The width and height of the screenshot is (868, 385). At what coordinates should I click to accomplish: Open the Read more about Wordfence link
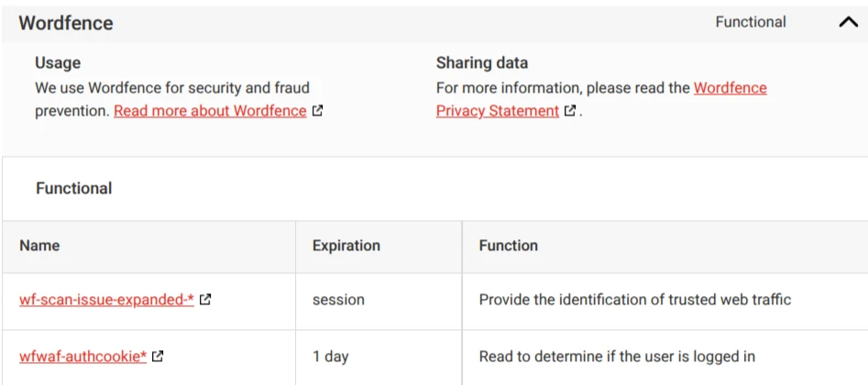coord(211,111)
